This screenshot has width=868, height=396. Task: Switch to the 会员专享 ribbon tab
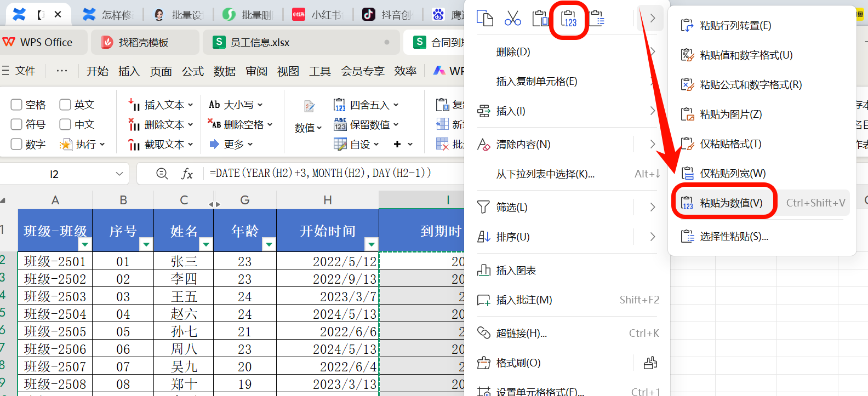pos(363,71)
